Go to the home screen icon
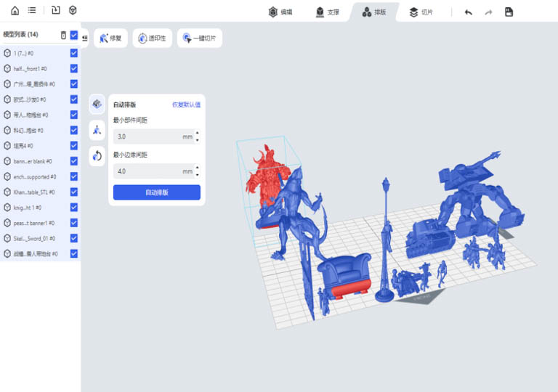The height and width of the screenshot is (392, 558). tap(15, 11)
